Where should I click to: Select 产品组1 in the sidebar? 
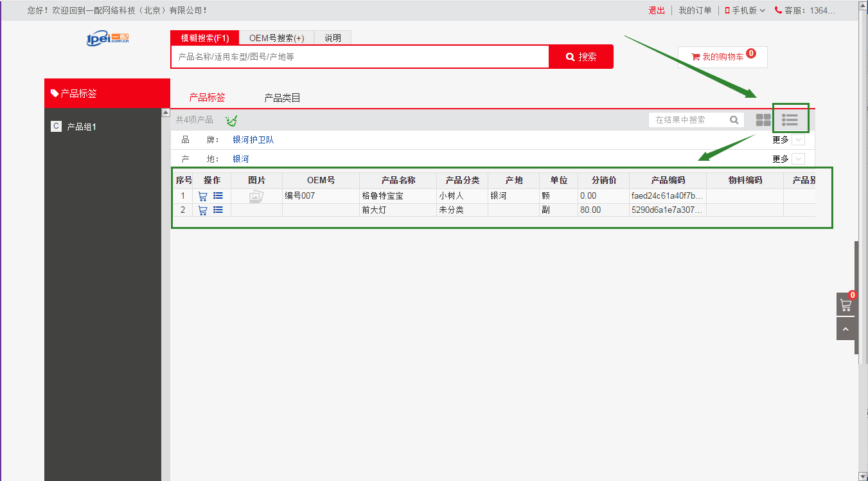[x=82, y=127]
